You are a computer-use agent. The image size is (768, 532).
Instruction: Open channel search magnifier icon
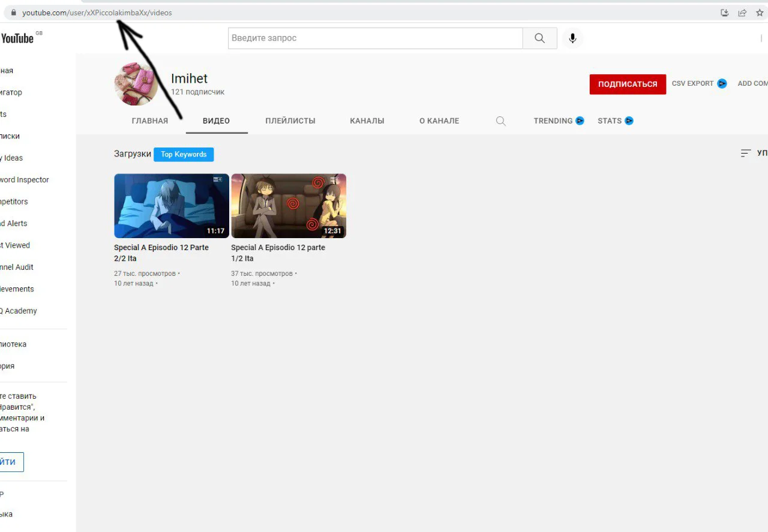[501, 121]
